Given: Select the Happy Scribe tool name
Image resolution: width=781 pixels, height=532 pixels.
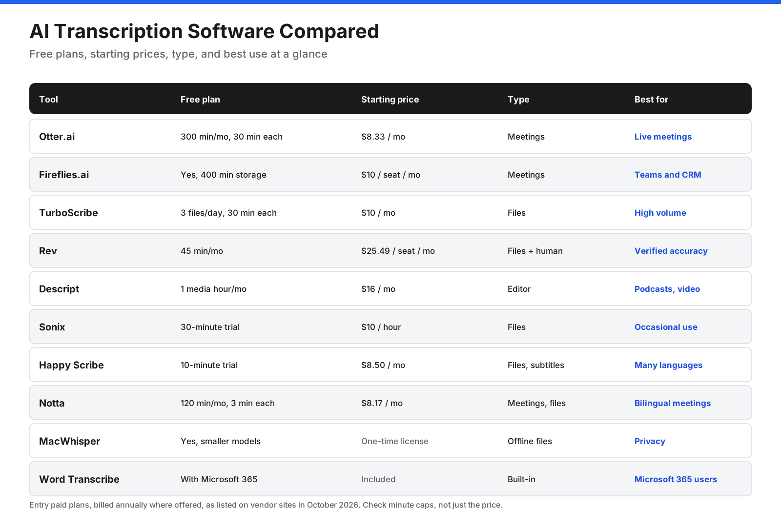Looking at the screenshot, I should coord(71,365).
